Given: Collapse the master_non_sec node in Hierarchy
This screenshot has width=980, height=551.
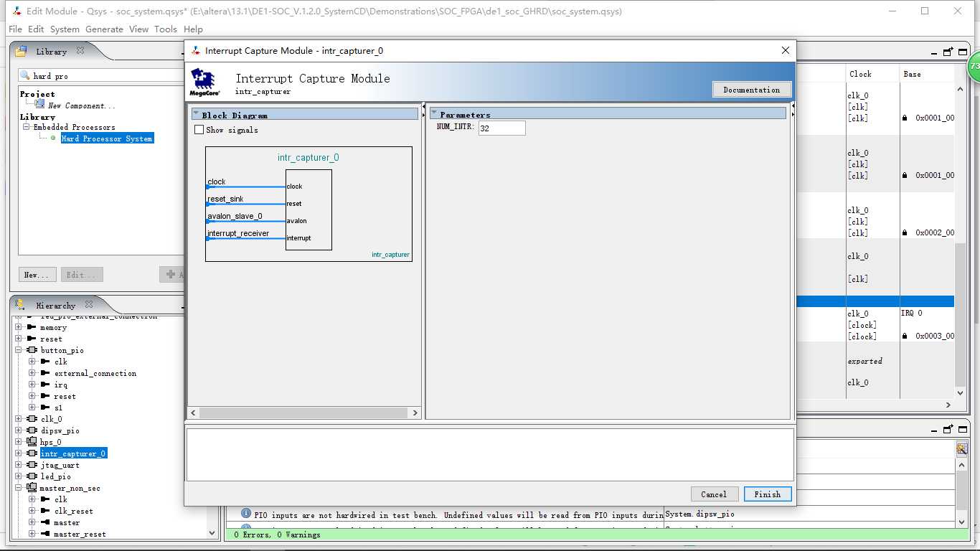Looking at the screenshot, I should point(19,488).
